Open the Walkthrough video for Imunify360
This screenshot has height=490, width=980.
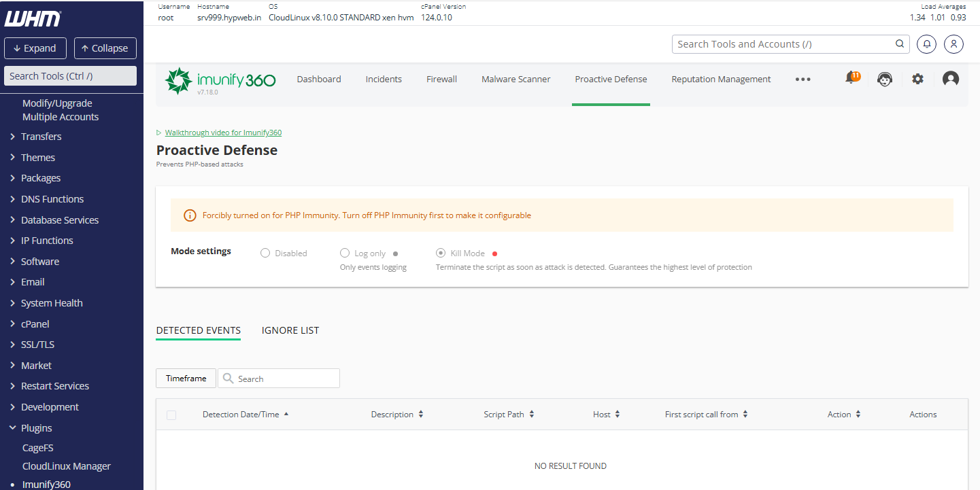point(223,132)
